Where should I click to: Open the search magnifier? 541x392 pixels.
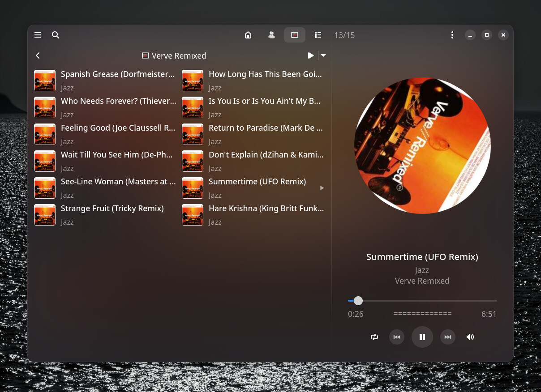[56, 35]
